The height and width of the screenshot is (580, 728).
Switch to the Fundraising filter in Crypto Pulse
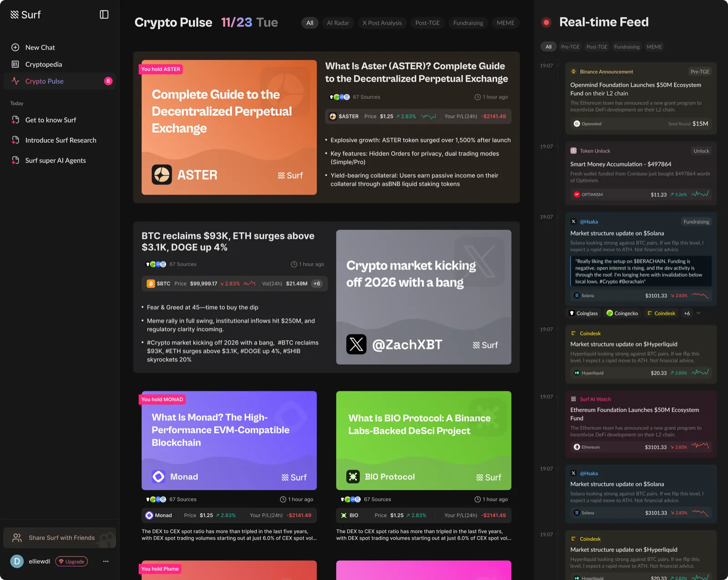click(468, 23)
